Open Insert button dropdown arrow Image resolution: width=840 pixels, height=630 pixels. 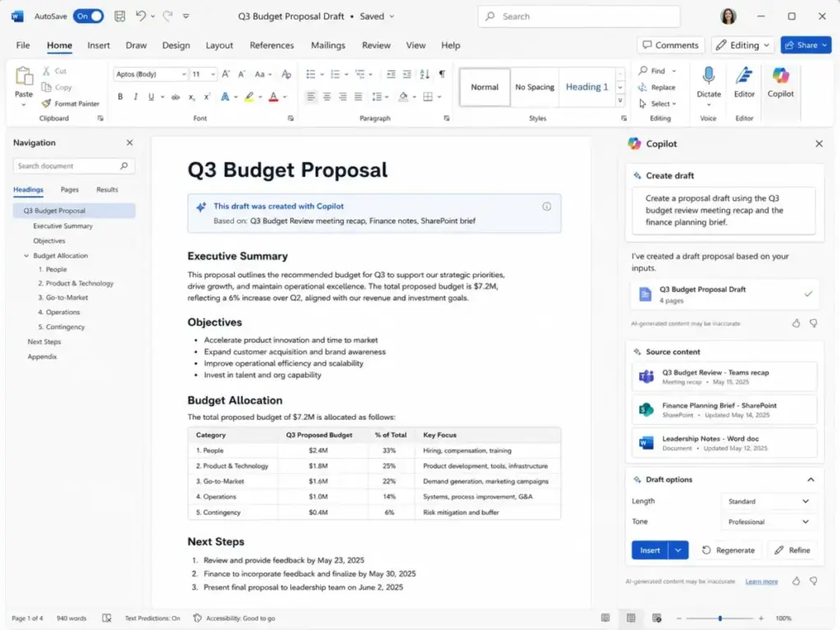[x=678, y=550]
